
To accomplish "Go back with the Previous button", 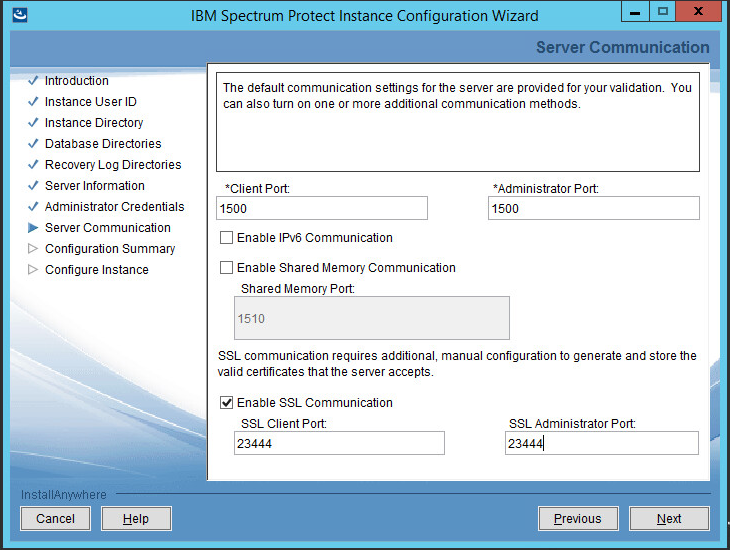I will [x=577, y=519].
